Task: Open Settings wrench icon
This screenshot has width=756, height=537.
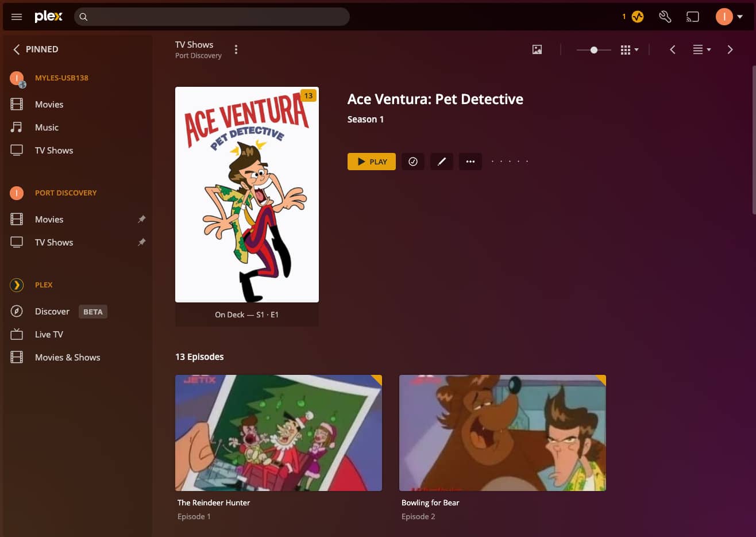Action: [665, 17]
